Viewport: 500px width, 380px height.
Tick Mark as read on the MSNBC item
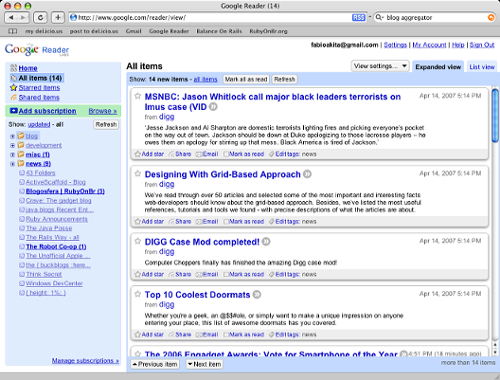point(226,154)
